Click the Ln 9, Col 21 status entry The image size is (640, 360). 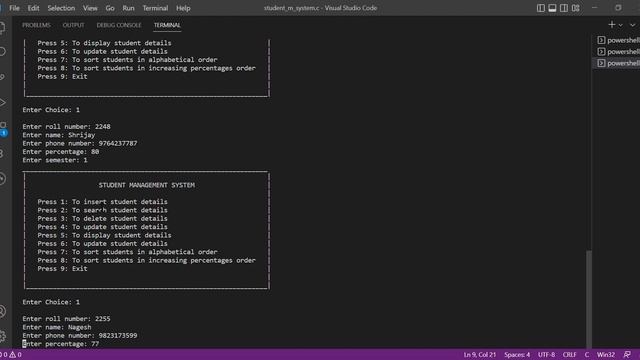[480, 355]
